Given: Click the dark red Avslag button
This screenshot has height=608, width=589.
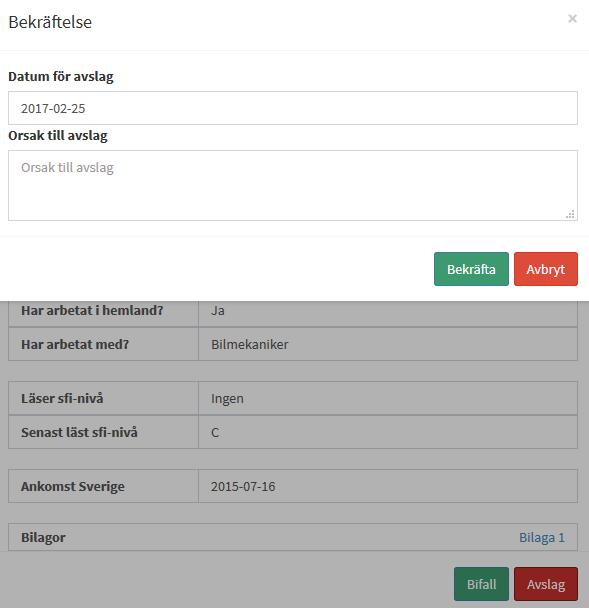Looking at the screenshot, I should click(x=546, y=584).
